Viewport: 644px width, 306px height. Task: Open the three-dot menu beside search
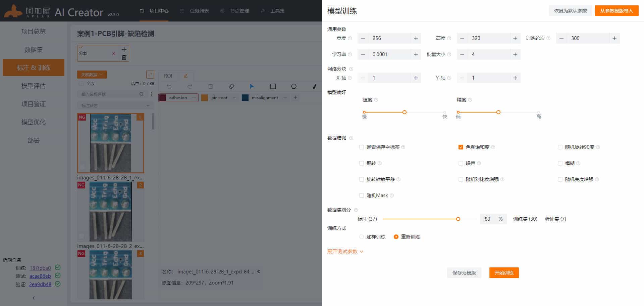point(151,94)
